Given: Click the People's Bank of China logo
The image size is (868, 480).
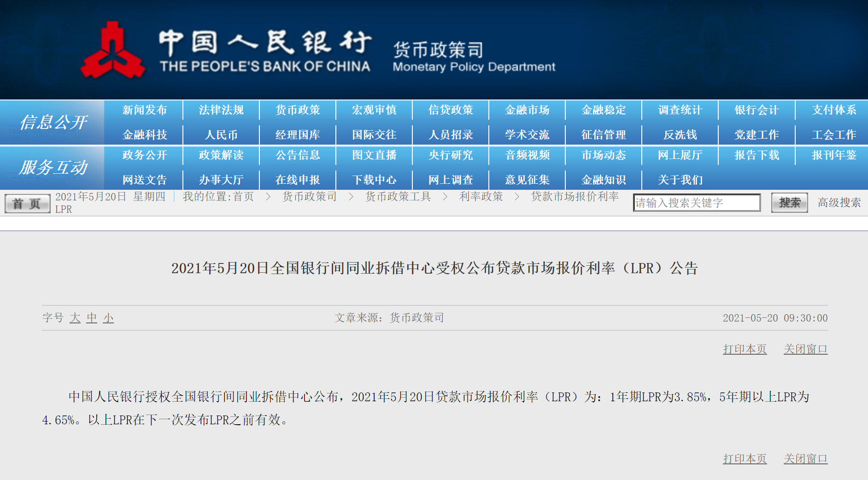Looking at the screenshot, I should coord(113,50).
